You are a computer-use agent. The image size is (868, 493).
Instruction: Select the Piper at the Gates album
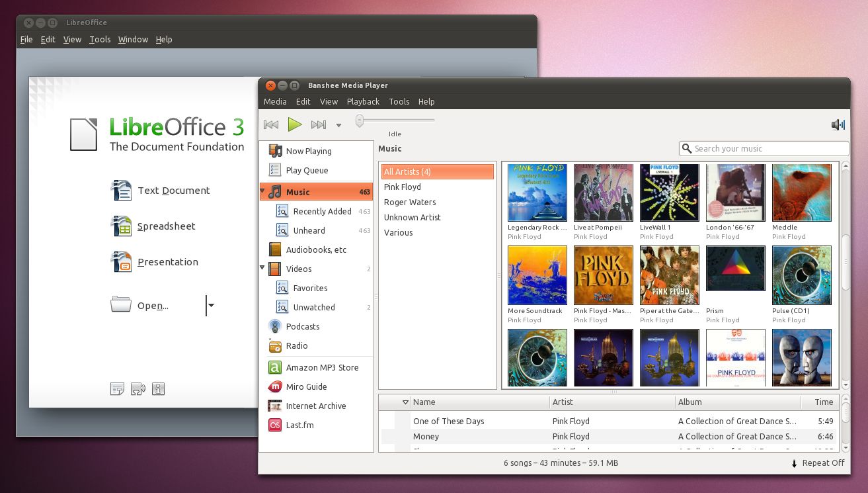pyautogui.click(x=670, y=275)
